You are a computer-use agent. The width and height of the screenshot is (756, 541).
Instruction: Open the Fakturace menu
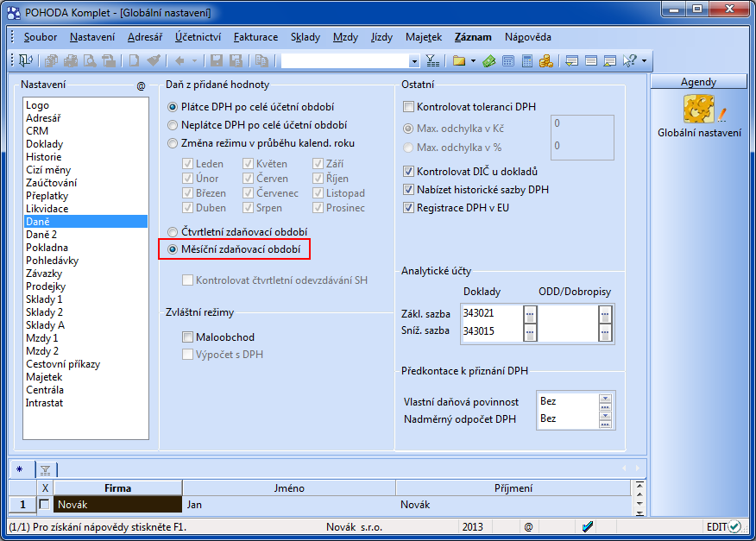tap(255, 37)
